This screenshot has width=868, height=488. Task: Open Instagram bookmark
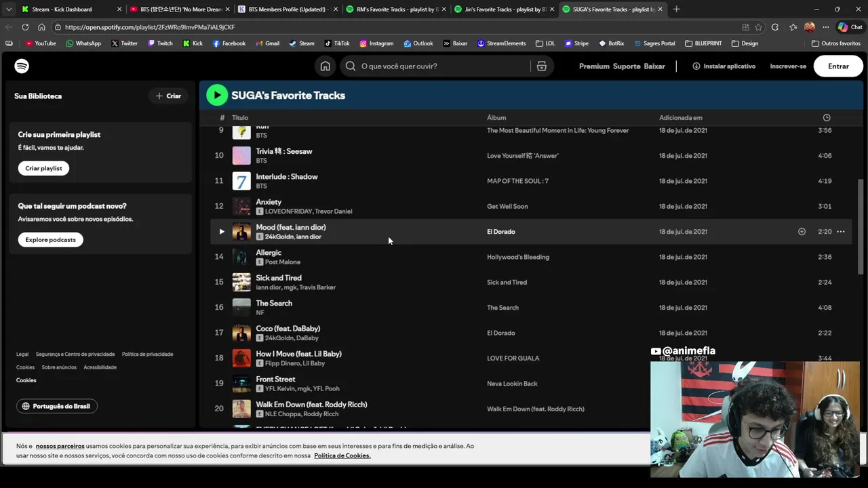click(376, 43)
